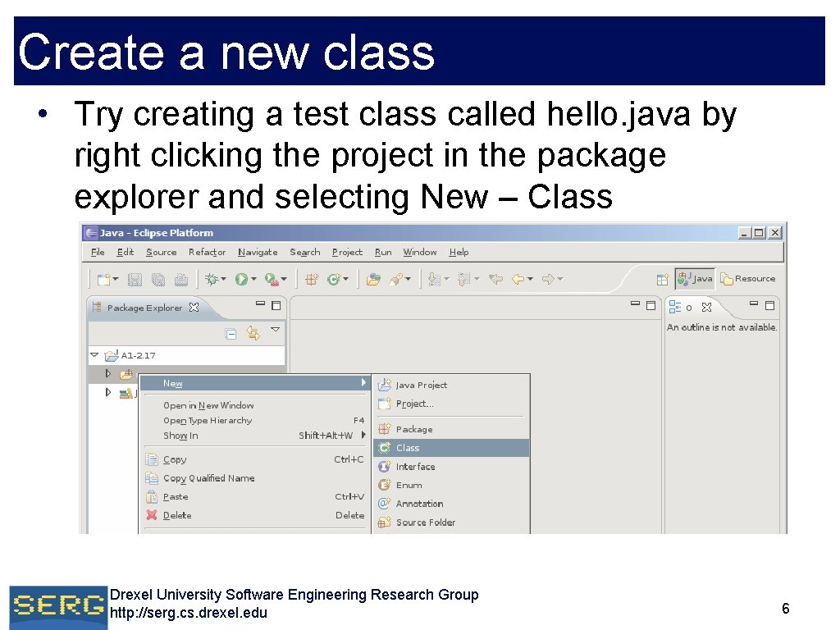The height and width of the screenshot is (630, 840).
Task: Open the http://serg.cs.drexel.edu link
Action: coord(189,613)
